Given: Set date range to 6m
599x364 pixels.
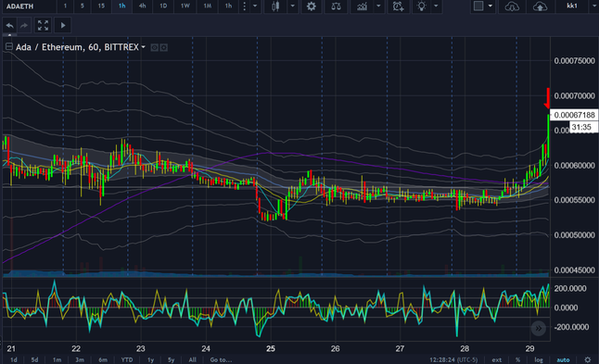Looking at the screenshot, I should click(103, 359).
